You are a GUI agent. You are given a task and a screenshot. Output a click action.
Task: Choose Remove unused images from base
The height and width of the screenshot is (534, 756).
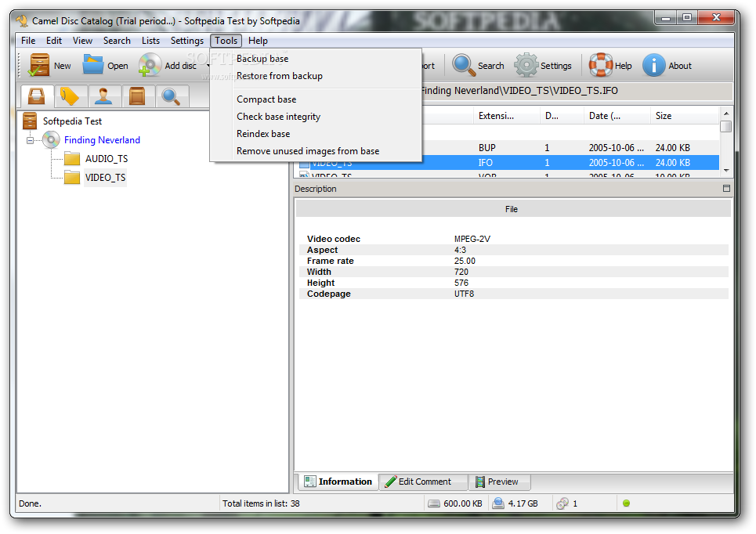pyautogui.click(x=316, y=151)
